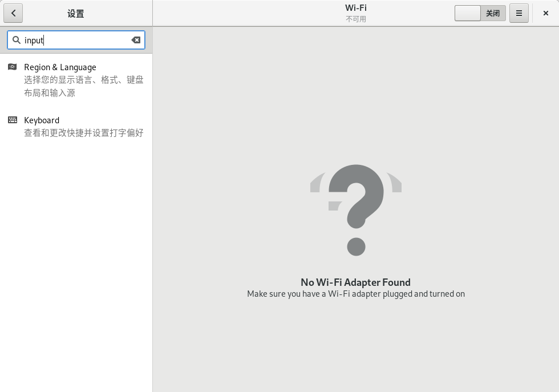Click the Wi-Fi title in the header bar

pyautogui.click(x=356, y=8)
